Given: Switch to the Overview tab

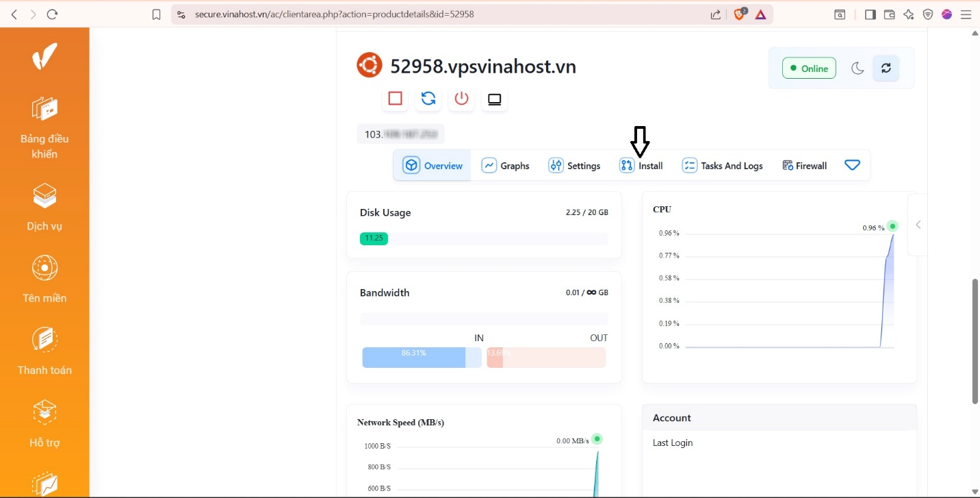Looking at the screenshot, I should [433, 165].
